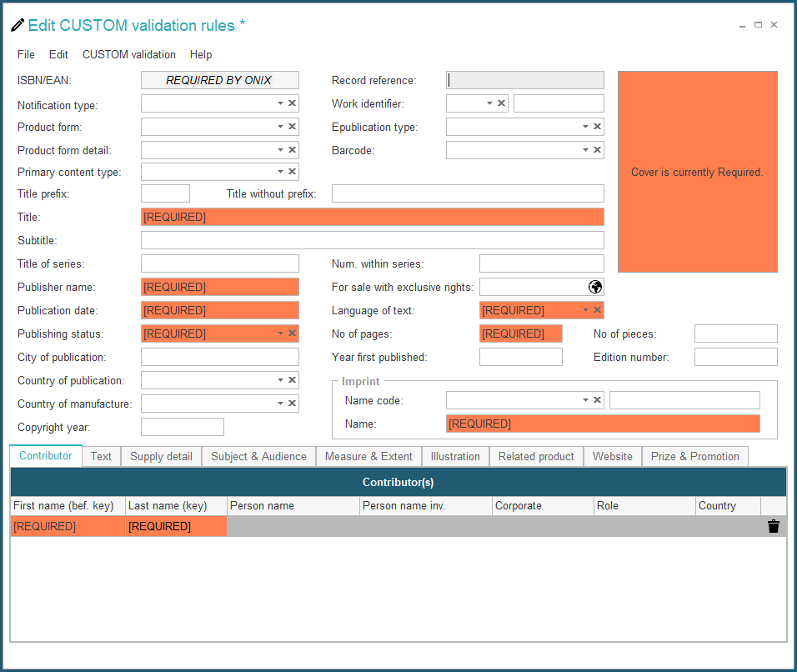Toggle contributor First name required cell
The height and width of the screenshot is (672, 797).
tap(68, 526)
